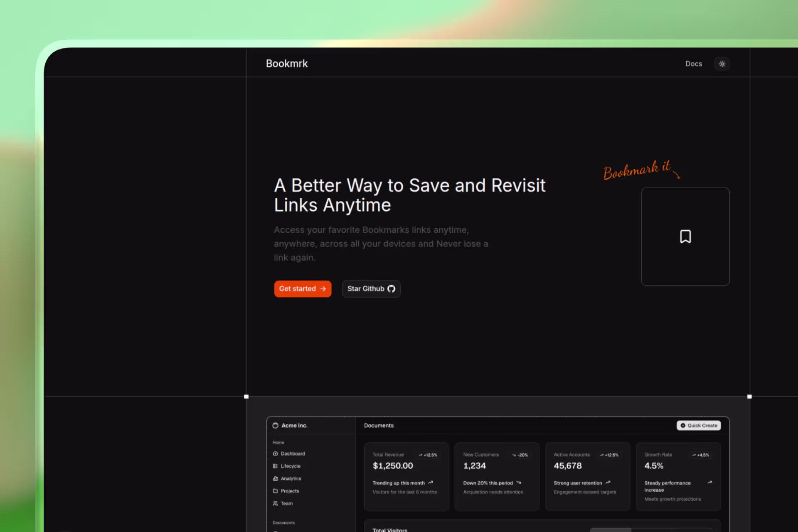Image resolution: width=798 pixels, height=532 pixels.
Task: Click the hero headline A Better Way
Action: (x=409, y=195)
